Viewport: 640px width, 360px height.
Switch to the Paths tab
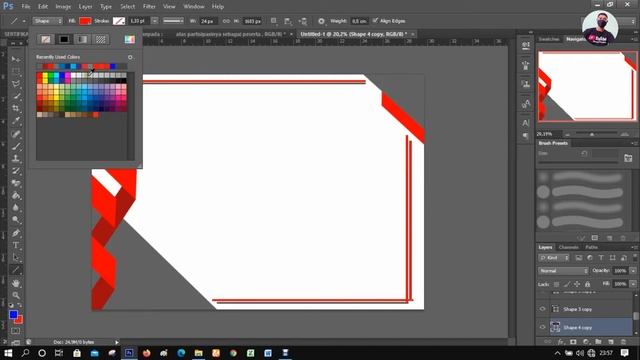click(591, 247)
